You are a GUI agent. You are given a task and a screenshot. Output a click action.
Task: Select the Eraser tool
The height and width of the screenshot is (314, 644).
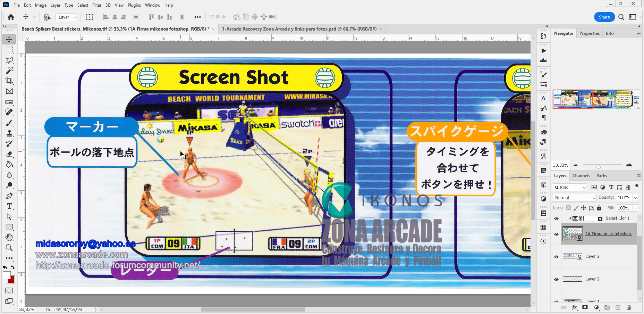9,154
